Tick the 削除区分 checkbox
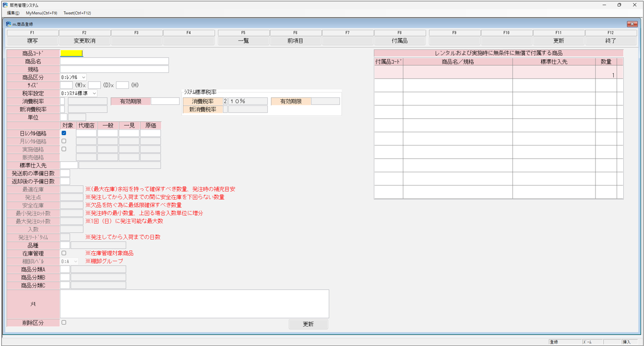 click(64, 322)
